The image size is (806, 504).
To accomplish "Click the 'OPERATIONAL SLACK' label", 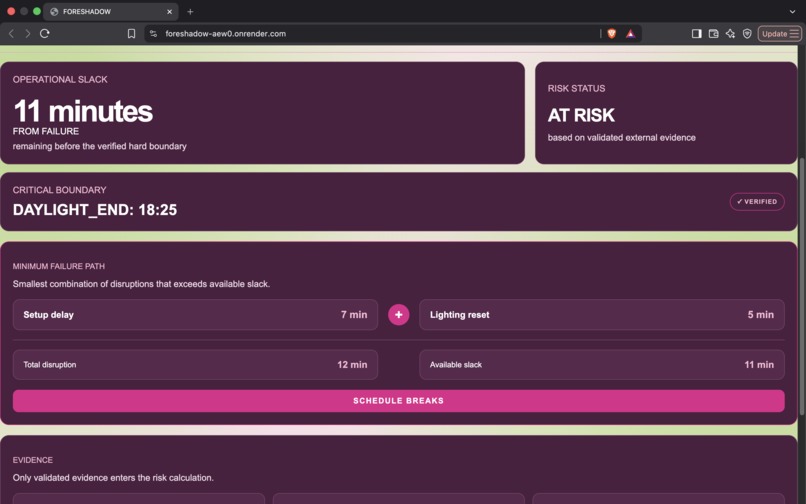I will (x=60, y=79).
